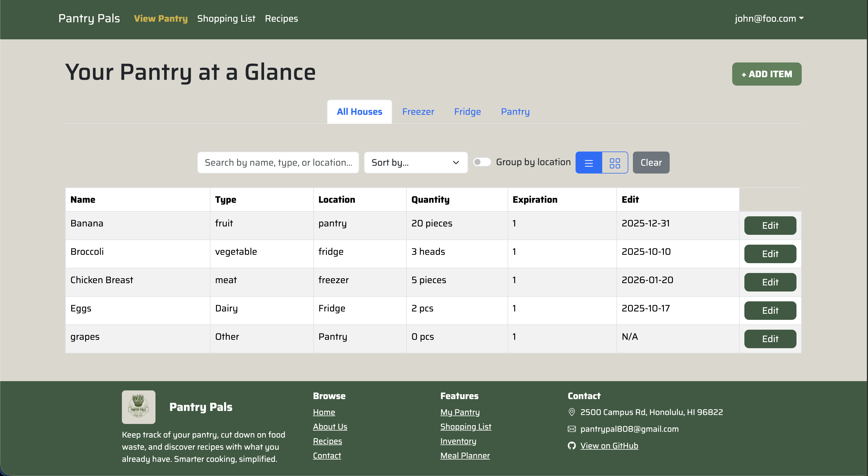The width and height of the screenshot is (868, 476).
Task: Open View on GitHub link
Action: (609, 445)
